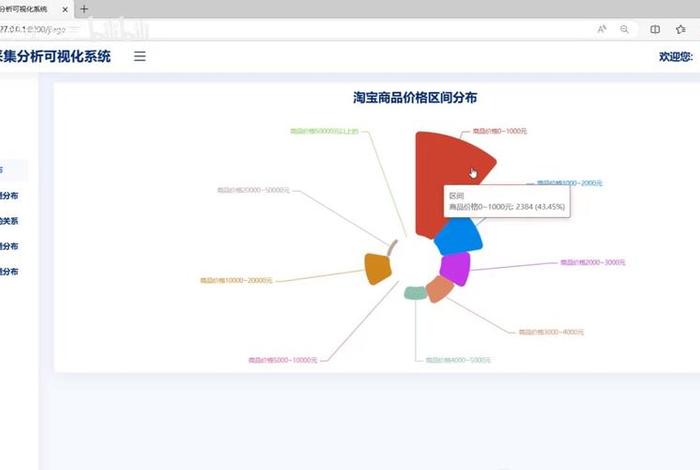Click the label 商品价格0~1000元
This screenshot has height=470, width=700.
coord(500,131)
